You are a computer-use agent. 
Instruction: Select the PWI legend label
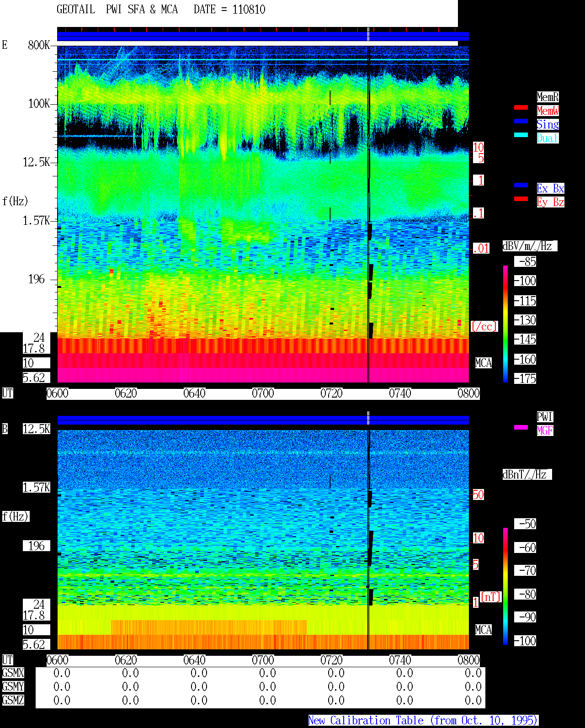[545, 417]
